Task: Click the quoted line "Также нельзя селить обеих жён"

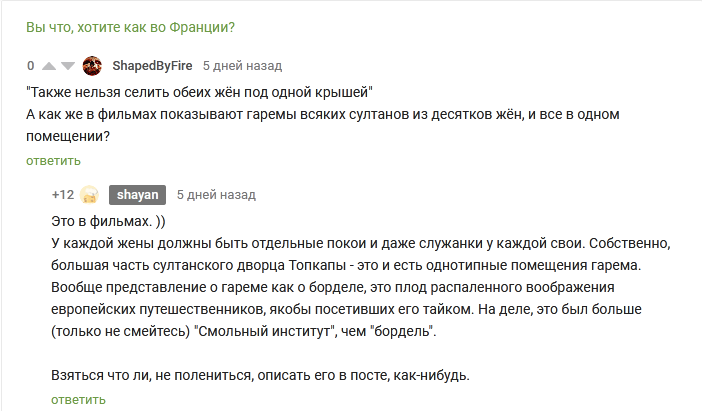Action: click(200, 92)
